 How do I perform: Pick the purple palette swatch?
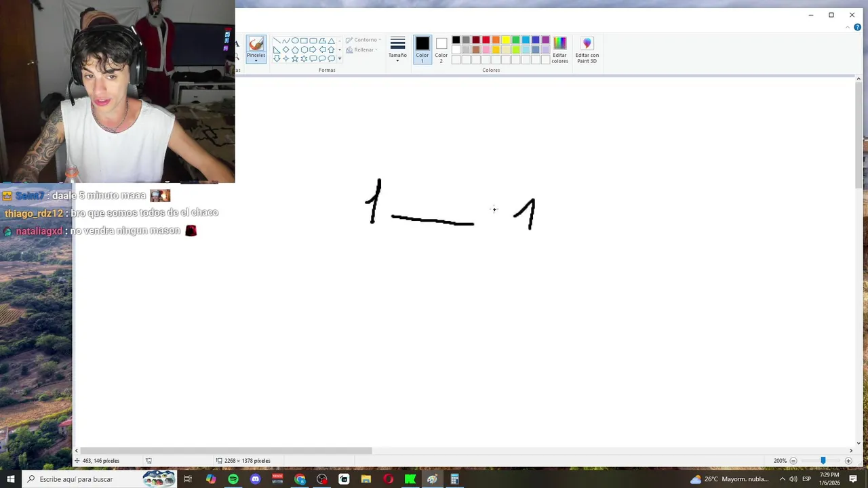coord(546,40)
